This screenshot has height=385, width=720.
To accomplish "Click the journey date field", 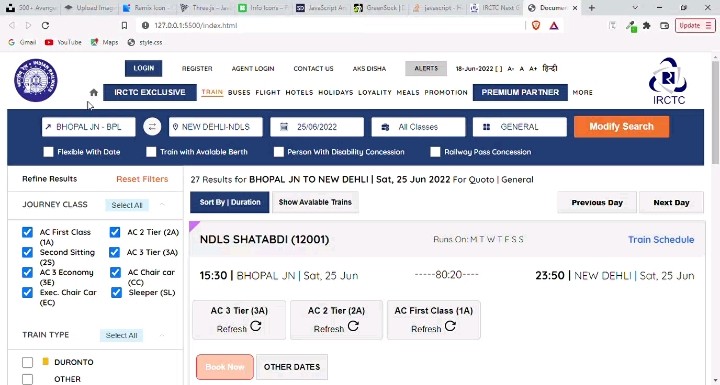I will pos(317,127).
